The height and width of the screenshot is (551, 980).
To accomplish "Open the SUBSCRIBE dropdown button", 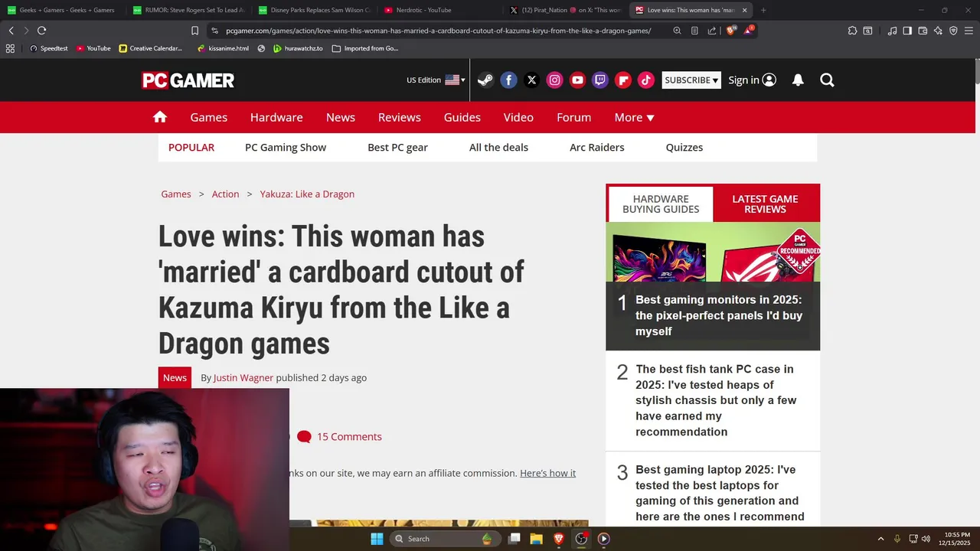I will (691, 80).
